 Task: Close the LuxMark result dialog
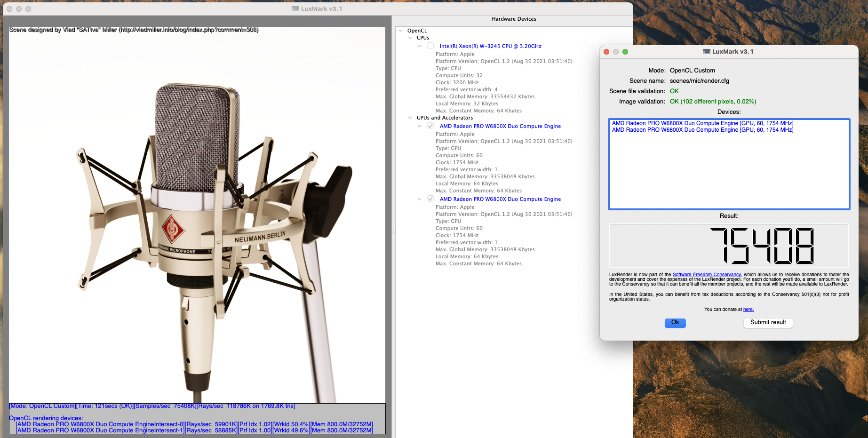(606, 52)
